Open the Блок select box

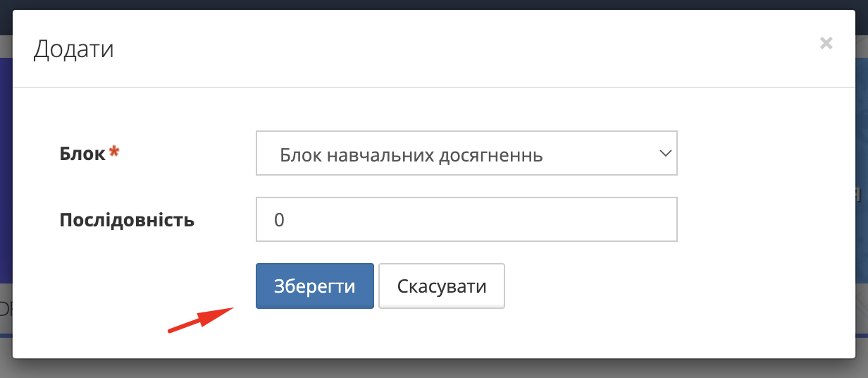pos(466,153)
